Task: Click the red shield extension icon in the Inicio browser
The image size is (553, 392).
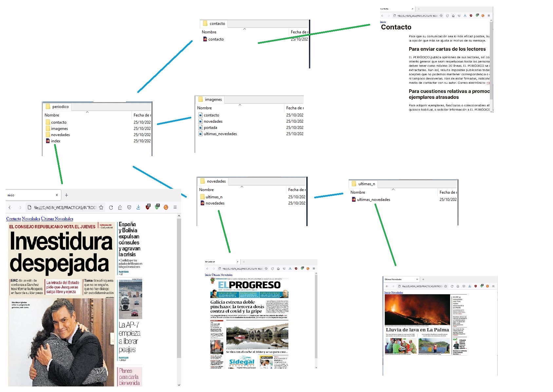Action: [148, 207]
